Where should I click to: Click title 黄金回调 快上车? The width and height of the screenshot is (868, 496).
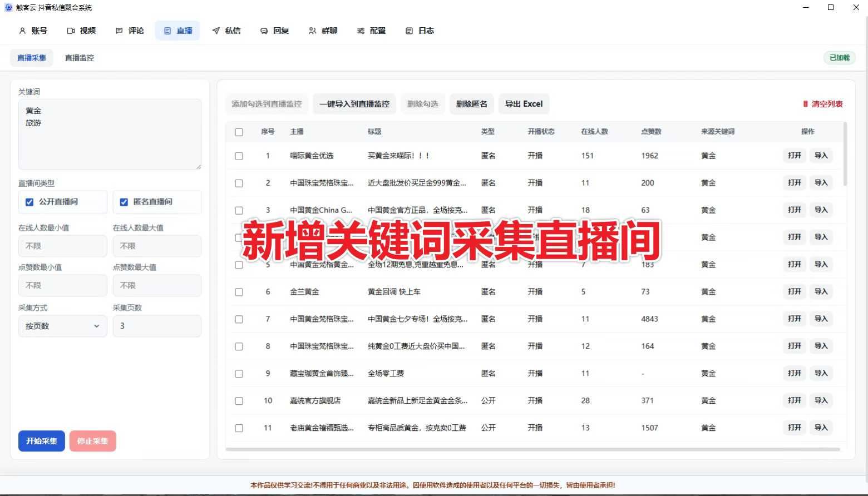(x=394, y=292)
